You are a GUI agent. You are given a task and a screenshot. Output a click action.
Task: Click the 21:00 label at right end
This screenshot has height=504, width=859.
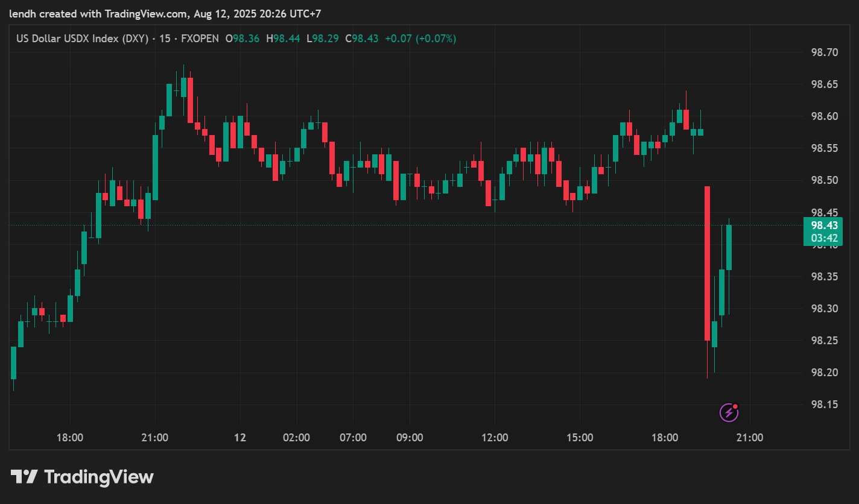[750, 438]
